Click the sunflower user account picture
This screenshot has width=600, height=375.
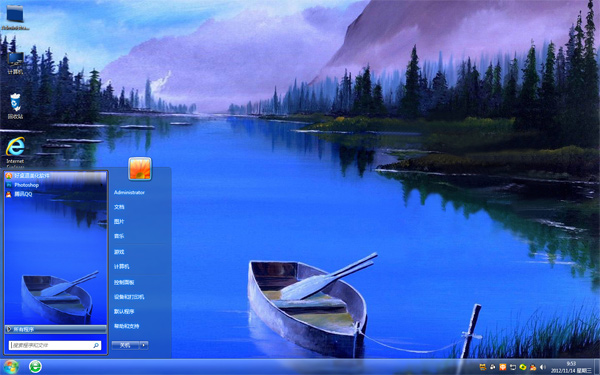[140, 168]
